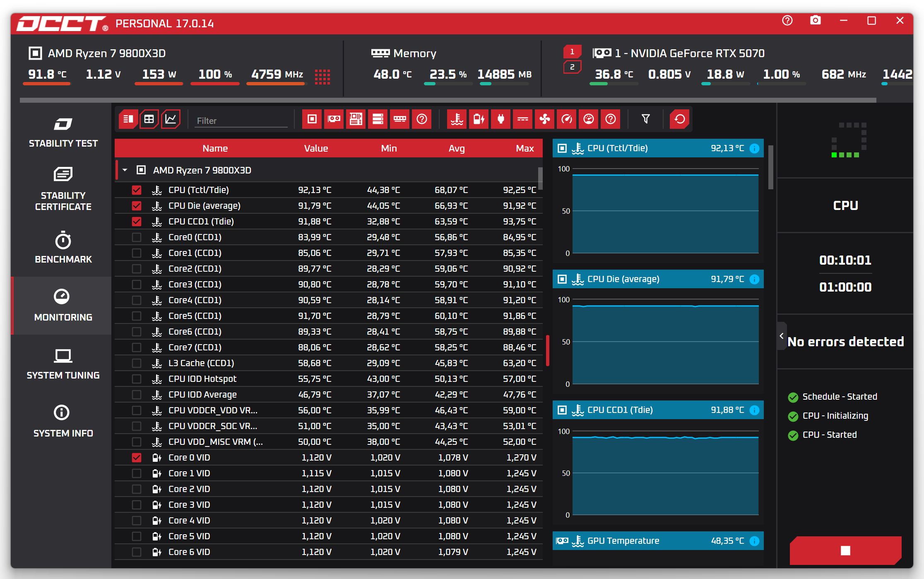Screen dimensions: 924x579
Task: Go to the Benchmark section
Action: pyautogui.click(x=63, y=247)
